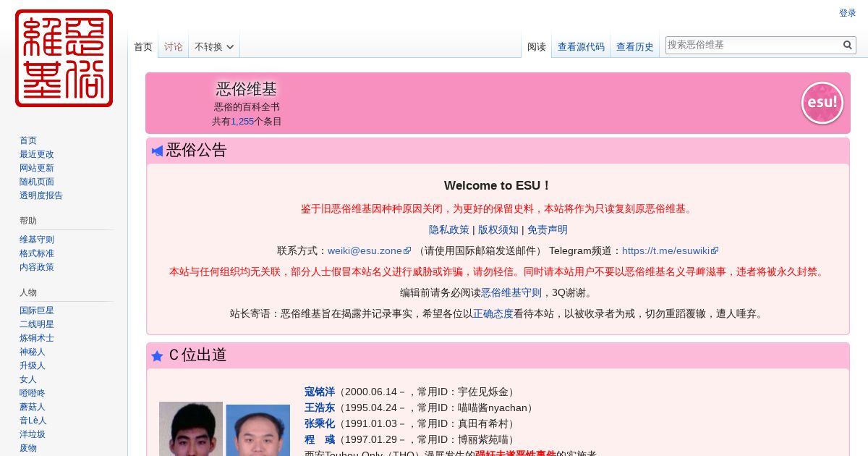Click the red seal wiki logo
The height and width of the screenshot is (456, 868).
pos(64,58)
